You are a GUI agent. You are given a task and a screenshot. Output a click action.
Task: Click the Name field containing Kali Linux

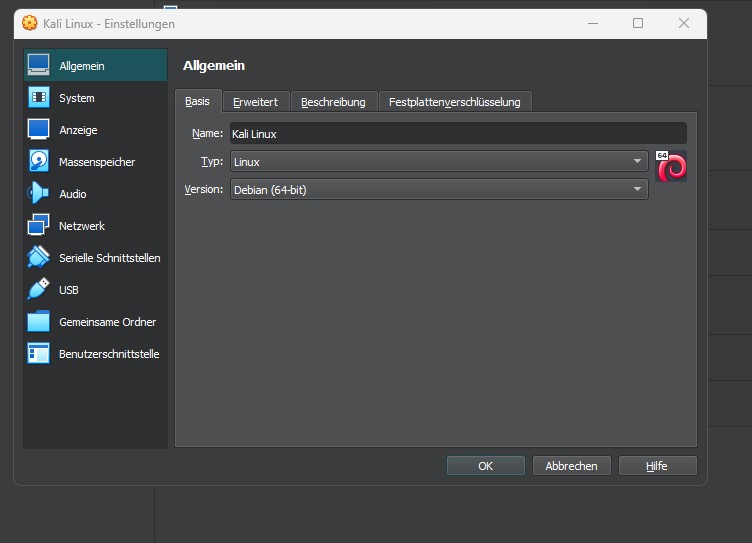(458, 133)
